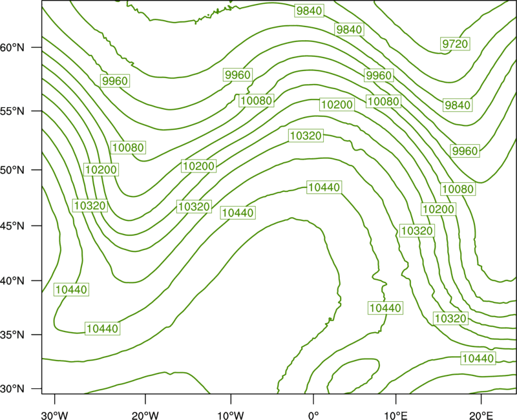Pick the 45°N latitude axis label
Screen dimensions: 517x420
click(x=12, y=226)
